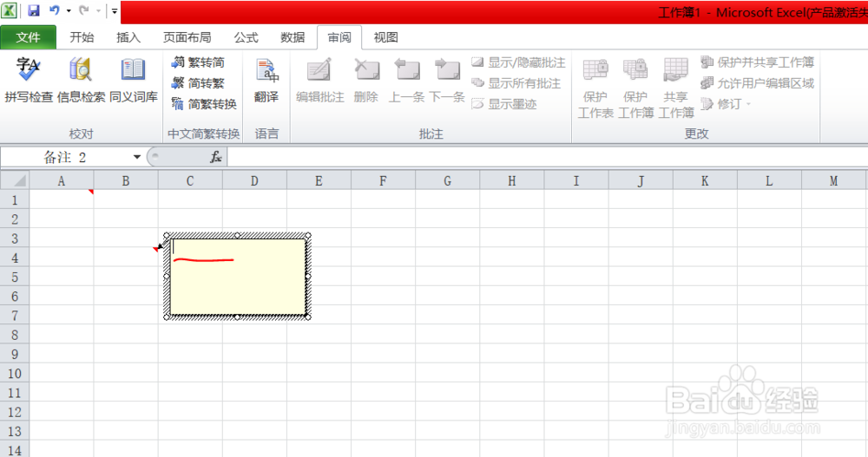The height and width of the screenshot is (457, 868).
Task: Toggle 显示/隐藏批注
Action: [x=519, y=62]
